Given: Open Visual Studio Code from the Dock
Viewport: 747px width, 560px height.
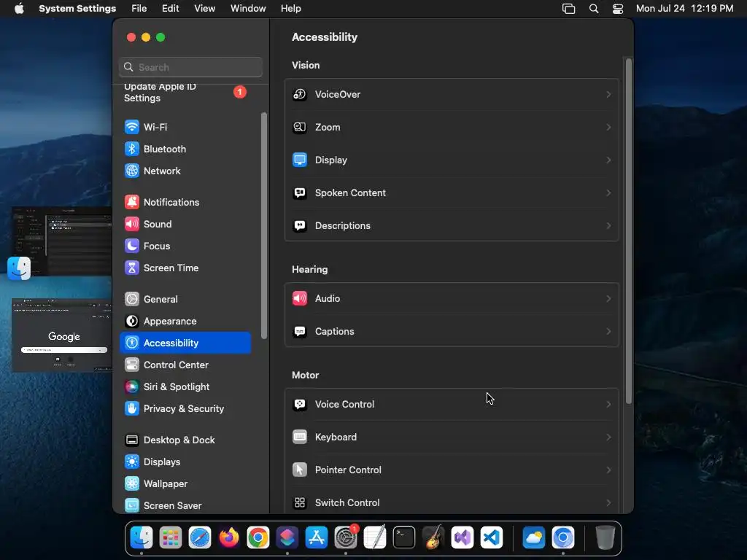Looking at the screenshot, I should [492, 538].
